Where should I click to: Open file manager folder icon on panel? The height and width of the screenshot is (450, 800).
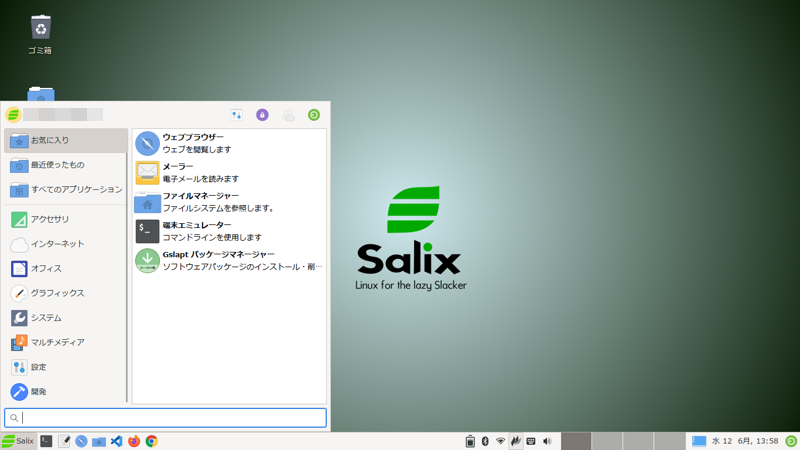pyautogui.click(x=99, y=441)
